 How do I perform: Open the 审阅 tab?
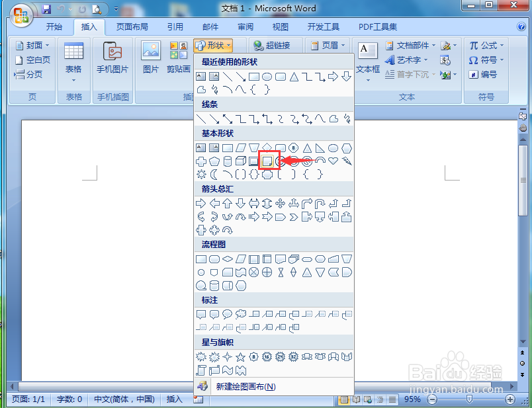click(x=245, y=27)
